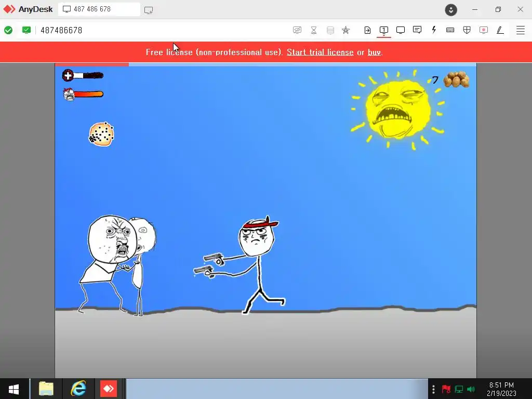
Task: Click the three-dot tray overflow icon
Action: click(433, 389)
